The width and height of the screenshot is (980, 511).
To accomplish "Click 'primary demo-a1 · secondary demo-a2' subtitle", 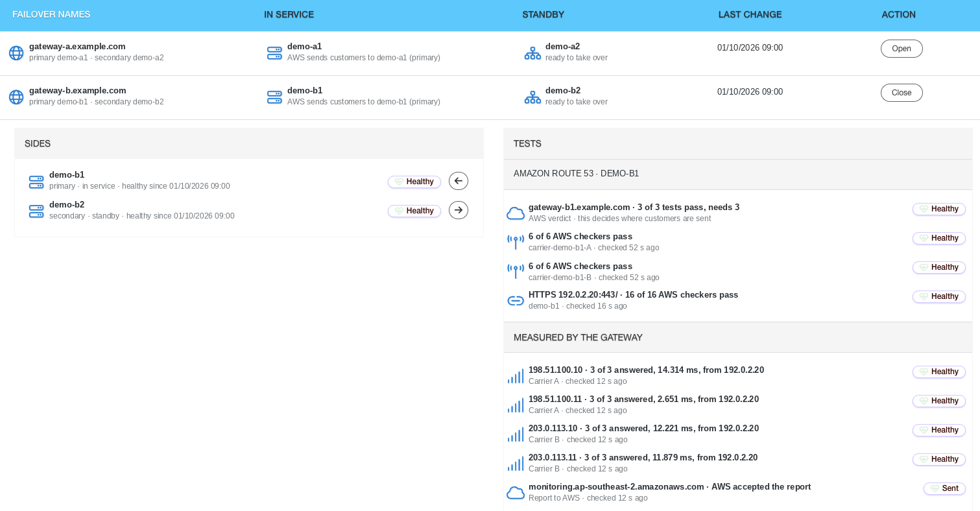I will (x=96, y=58).
